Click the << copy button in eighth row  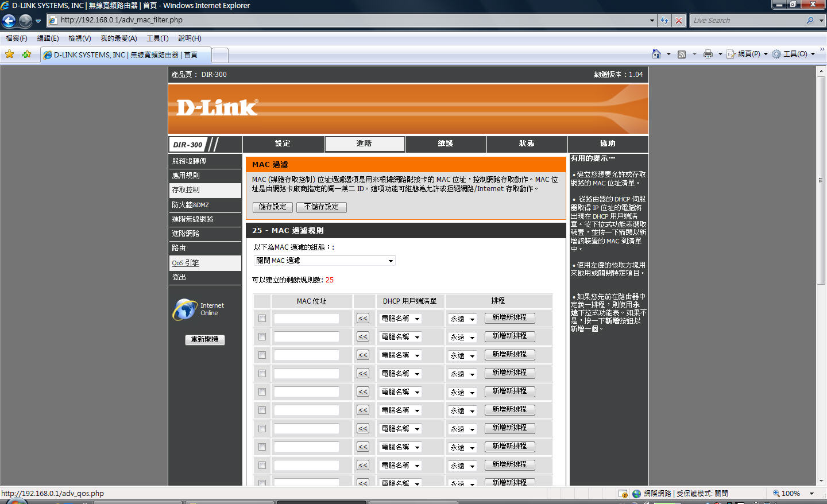click(363, 447)
